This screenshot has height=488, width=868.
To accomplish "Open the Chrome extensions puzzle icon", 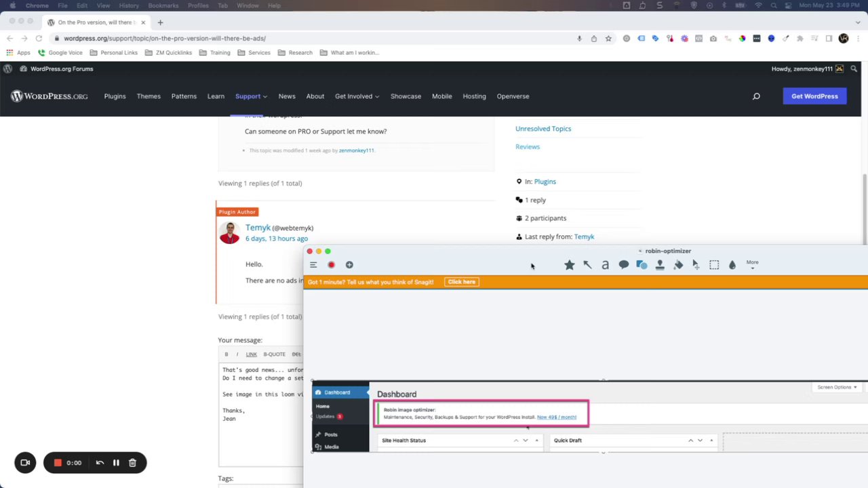I will 800,39.
